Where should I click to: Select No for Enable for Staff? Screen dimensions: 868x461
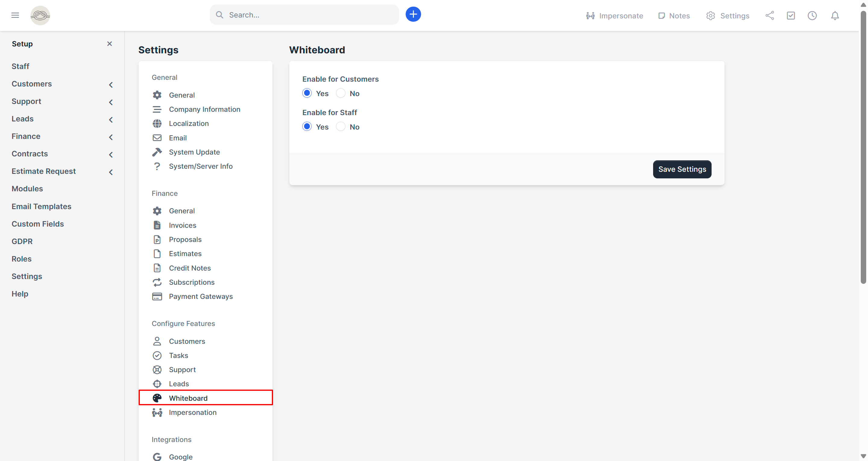[x=341, y=127]
